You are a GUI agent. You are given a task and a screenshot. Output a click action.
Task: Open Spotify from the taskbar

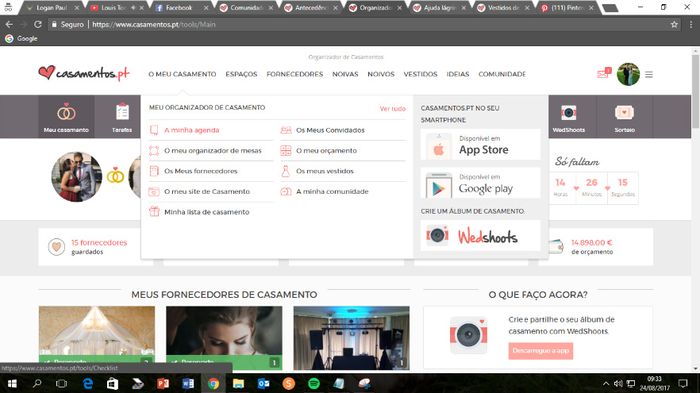(x=314, y=384)
